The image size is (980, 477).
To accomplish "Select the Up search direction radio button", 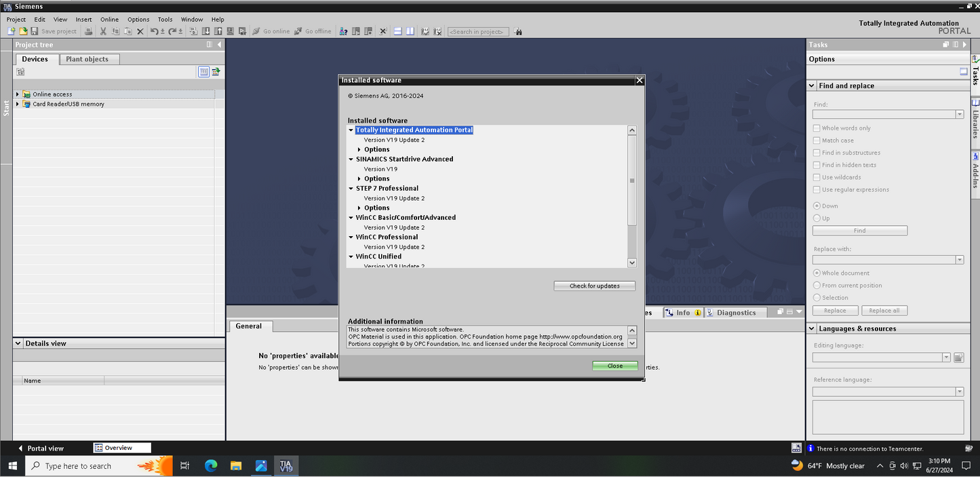I will coord(817,218).
